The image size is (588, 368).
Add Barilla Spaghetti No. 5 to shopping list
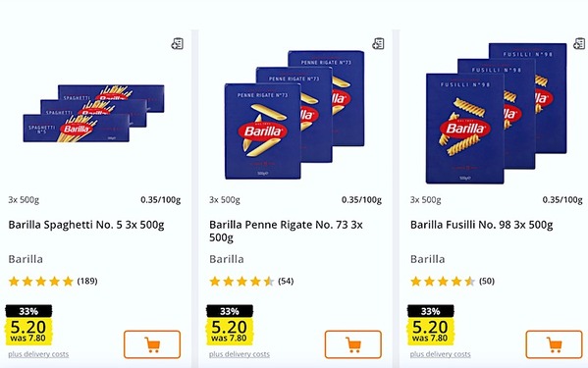pyautogui.click(x=177, y=44)
